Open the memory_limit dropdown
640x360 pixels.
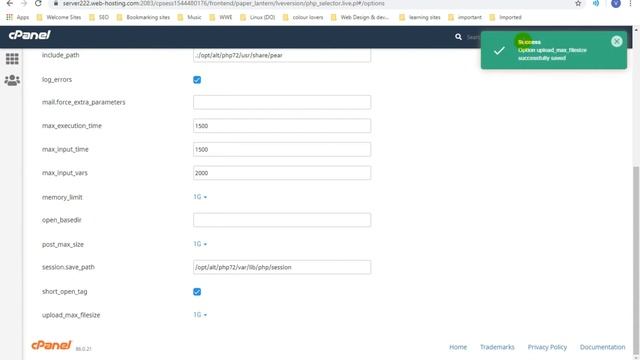coord(200,197)
